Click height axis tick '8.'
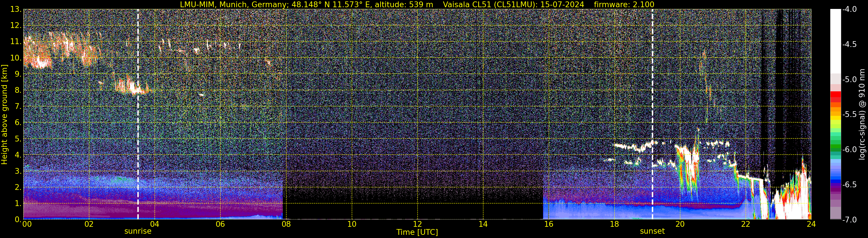868x238 pixels. tap(18, 90)
